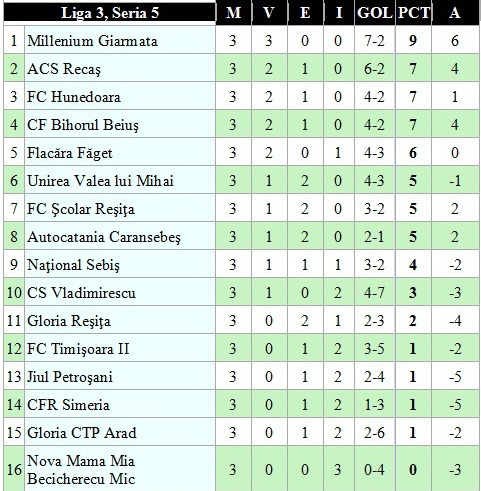The width and height of the screenshot is (481, 491).
Task: Click the V column header
Action: click(x=269, y=13)
